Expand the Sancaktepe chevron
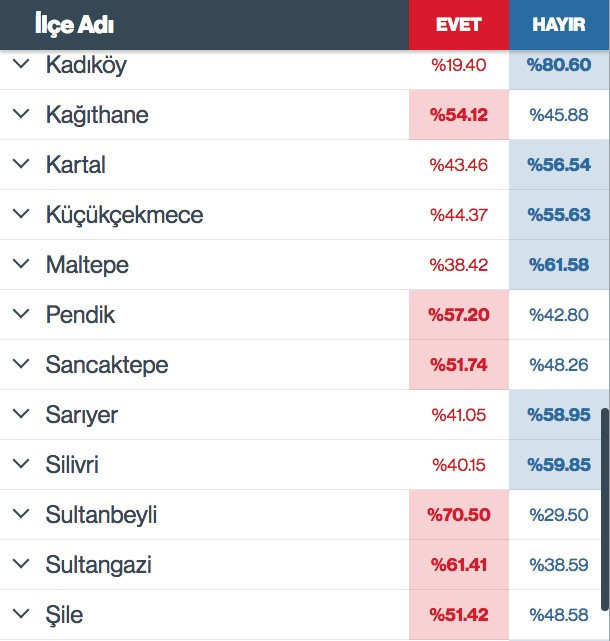610x641 pixels. pyautogui.click(x=22, y=365)
